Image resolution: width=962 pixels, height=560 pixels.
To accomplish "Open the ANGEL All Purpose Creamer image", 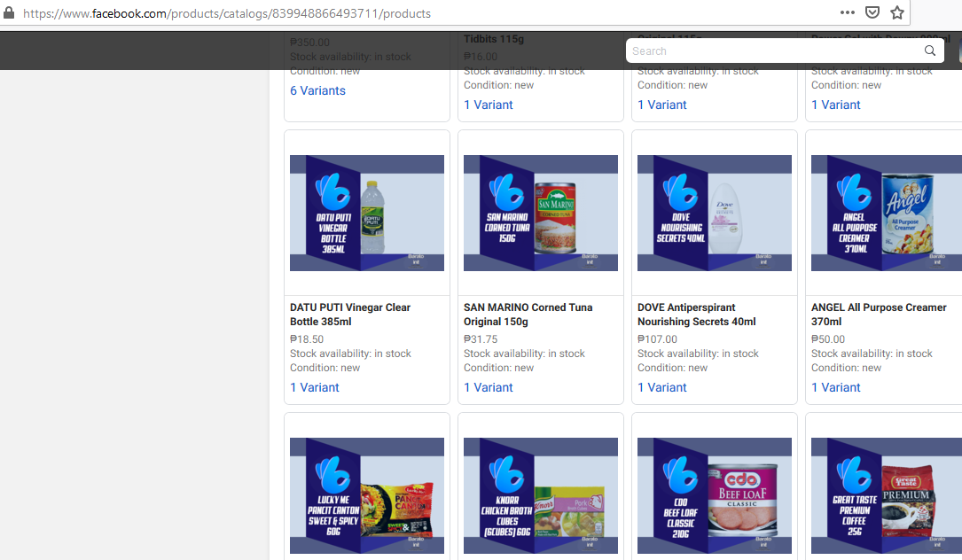I will tap(887, 213).
